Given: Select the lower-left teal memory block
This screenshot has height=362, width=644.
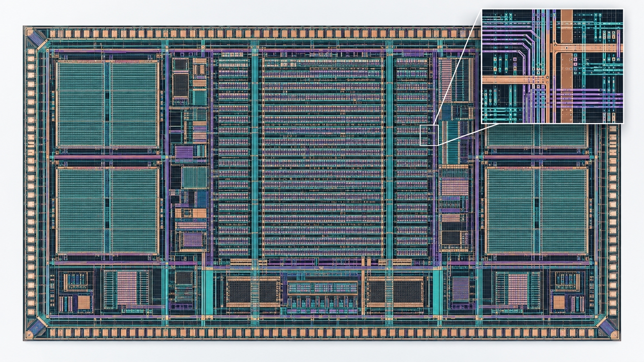Looking at the screenshot, I should point(107,210).
